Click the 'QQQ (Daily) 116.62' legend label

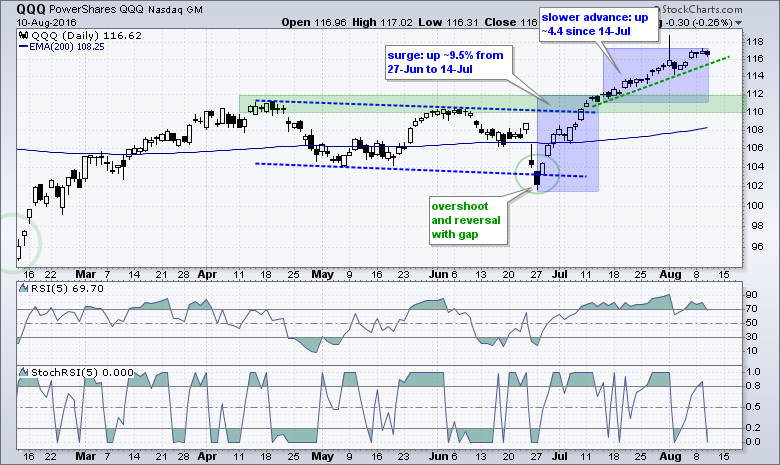click(x=87, y=35)
